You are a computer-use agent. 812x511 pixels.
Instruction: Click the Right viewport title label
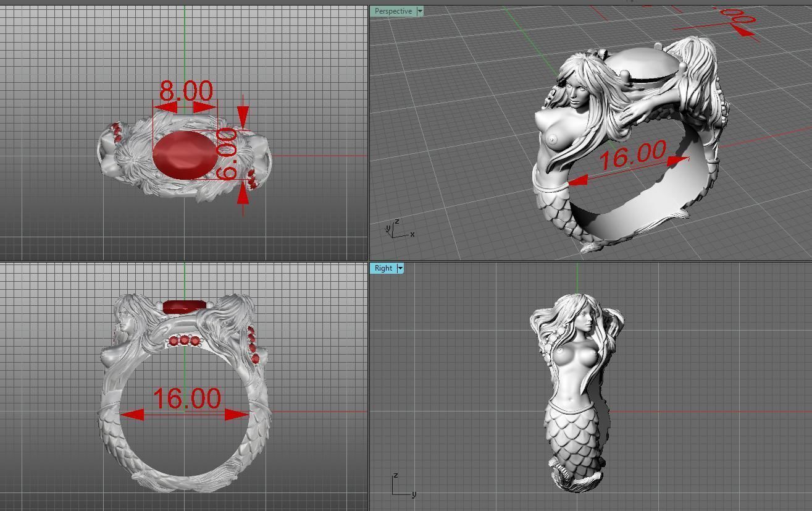click(x=383, y=268)
